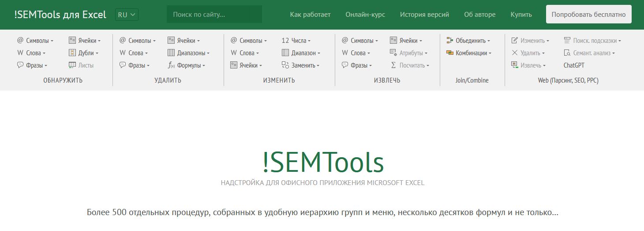Click the Дубли icon in ОБНАРУЖИТЬ group
The height and width of the screenshot is (231, 644).
click(x=72, y=53)
